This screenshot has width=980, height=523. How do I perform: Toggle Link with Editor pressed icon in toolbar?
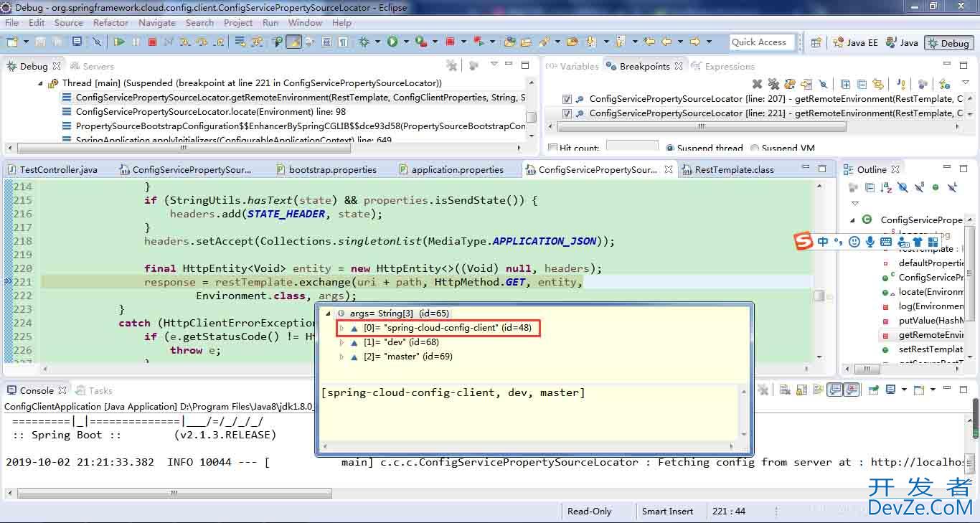pos(293,42)
